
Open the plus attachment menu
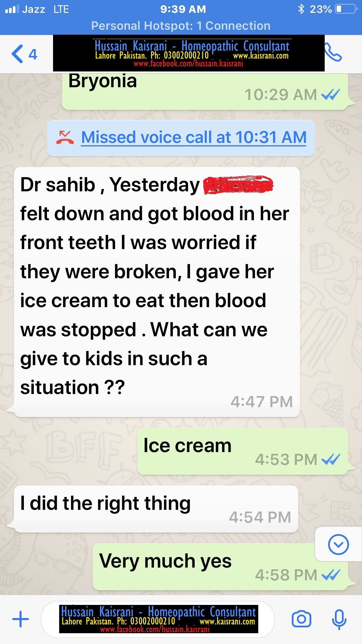[x=20, y=619]
